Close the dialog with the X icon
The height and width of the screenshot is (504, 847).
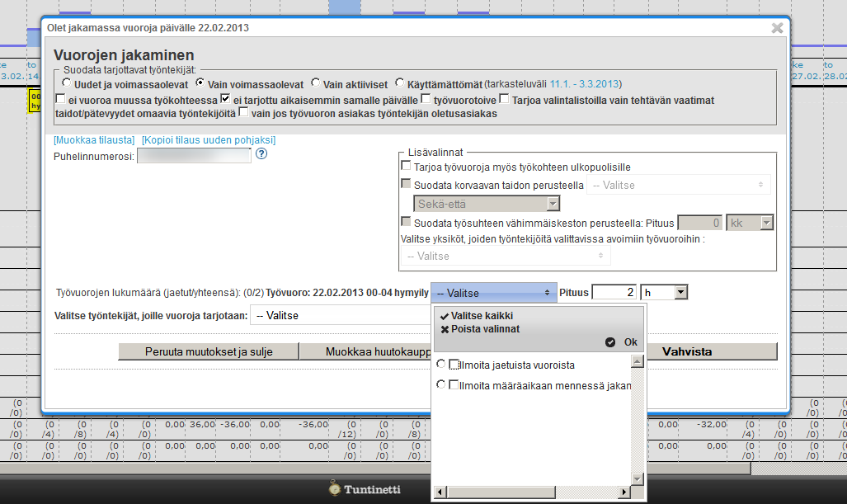click(x=777, y=28)
